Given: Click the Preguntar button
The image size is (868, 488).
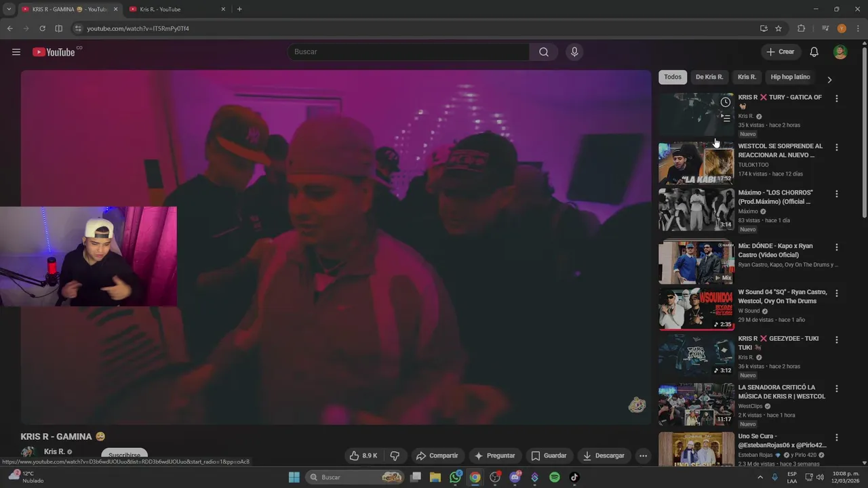Looking at the screenshot, I should (494, 455).
